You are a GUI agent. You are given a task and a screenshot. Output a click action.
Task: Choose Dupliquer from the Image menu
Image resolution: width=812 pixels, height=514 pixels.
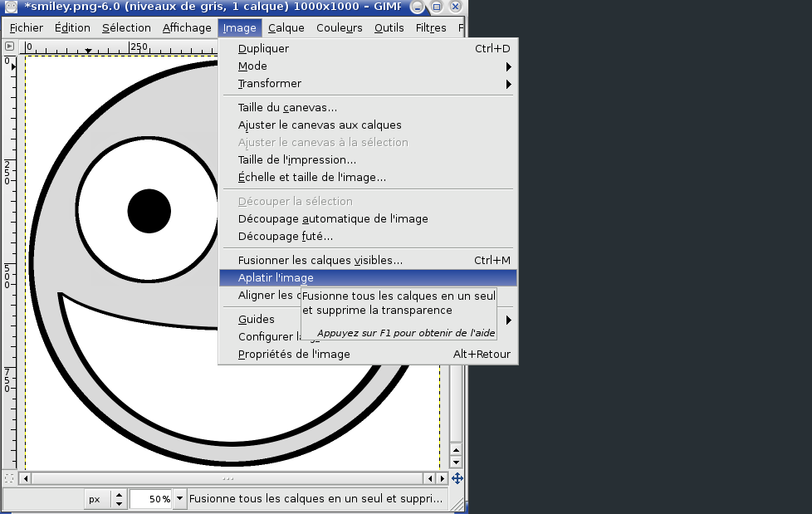263,49
